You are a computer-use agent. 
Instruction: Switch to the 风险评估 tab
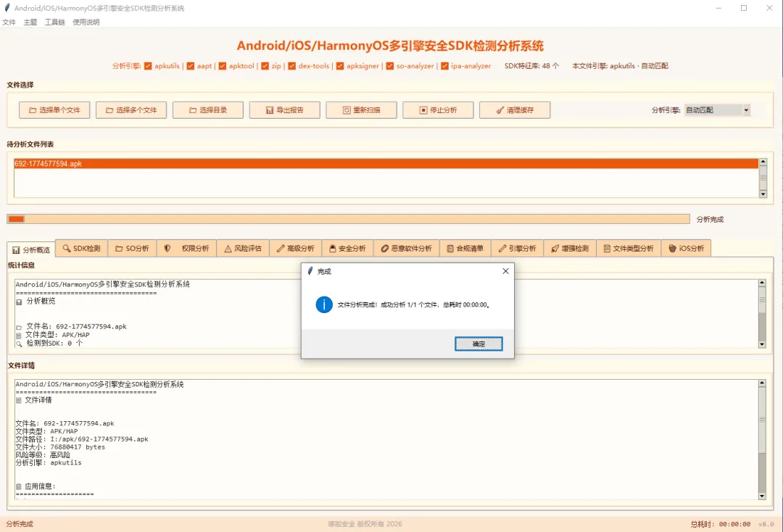[243, 249]
